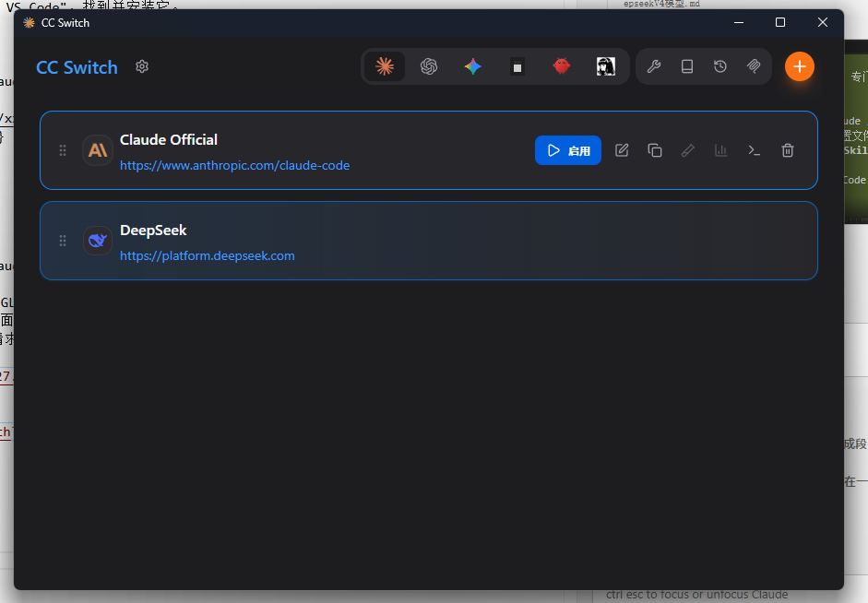Delete the Claude Official provider
Image resolution: width=868 pixels, height=603 pixels.
(788, 150)
